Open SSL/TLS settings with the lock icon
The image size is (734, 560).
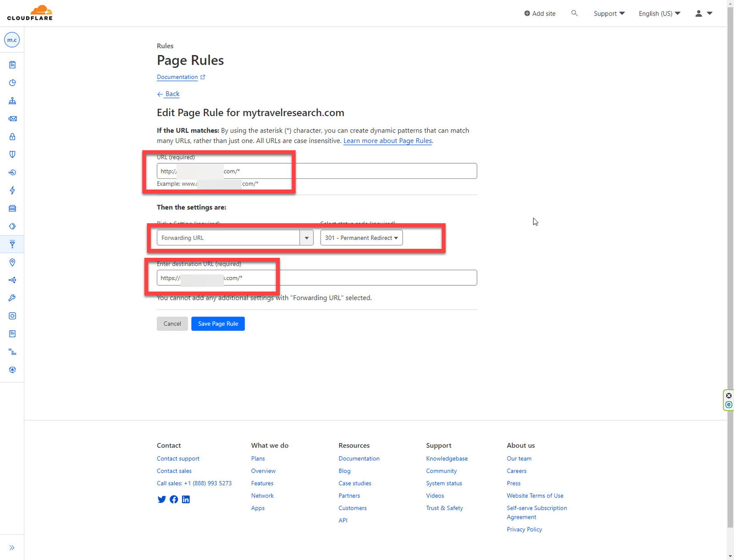pos(12,136)
